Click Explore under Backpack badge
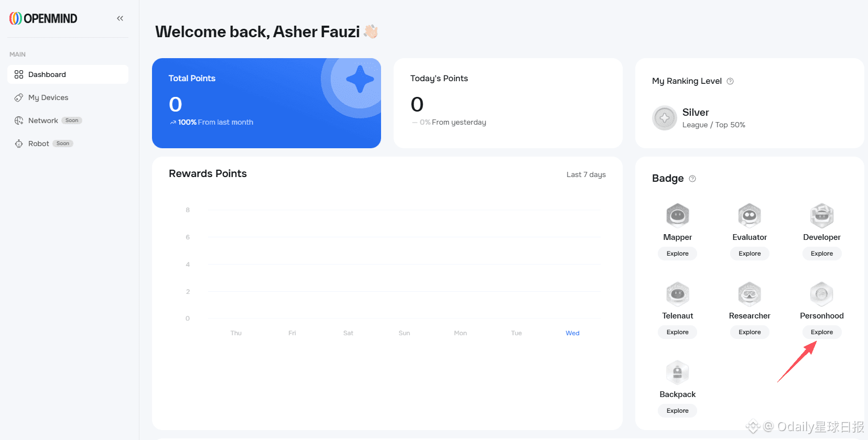This screenshot has height=440, width=868. pos(678,411)
